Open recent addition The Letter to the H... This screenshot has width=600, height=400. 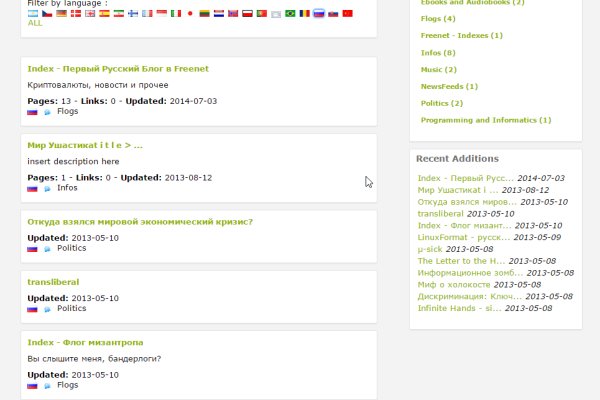point(461,261)
